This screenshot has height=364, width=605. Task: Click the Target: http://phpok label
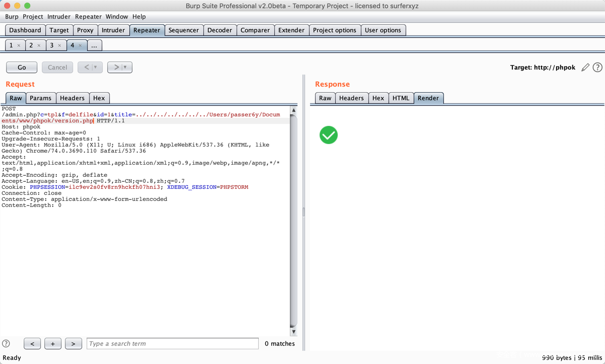tap(543, 67)
